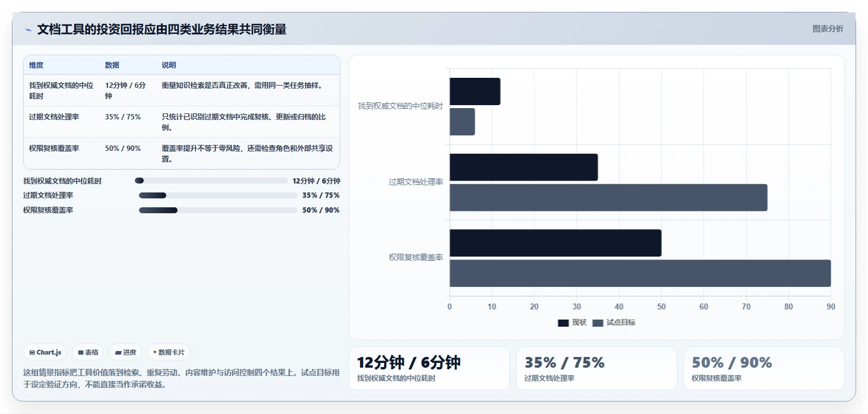Select the 数据卡片 tag chip
The width and height of the screenshot is (868, 414).
point(169,352)
